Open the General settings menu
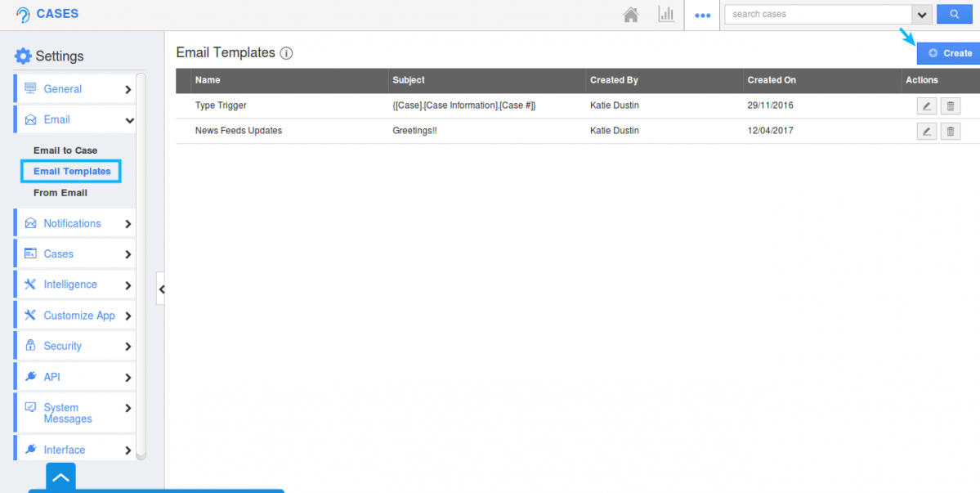Viewport: 980px width, 493px height. 74,89
